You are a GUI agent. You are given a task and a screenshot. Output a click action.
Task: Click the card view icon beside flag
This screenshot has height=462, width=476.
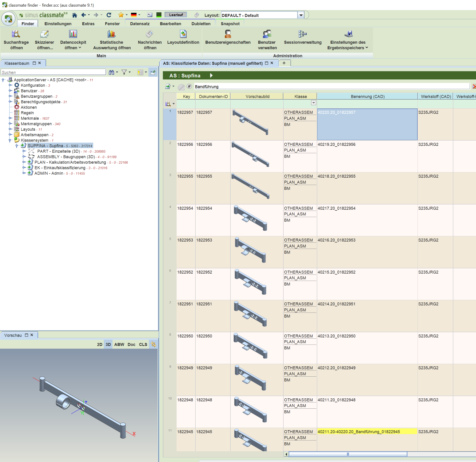tap(150, 15)
